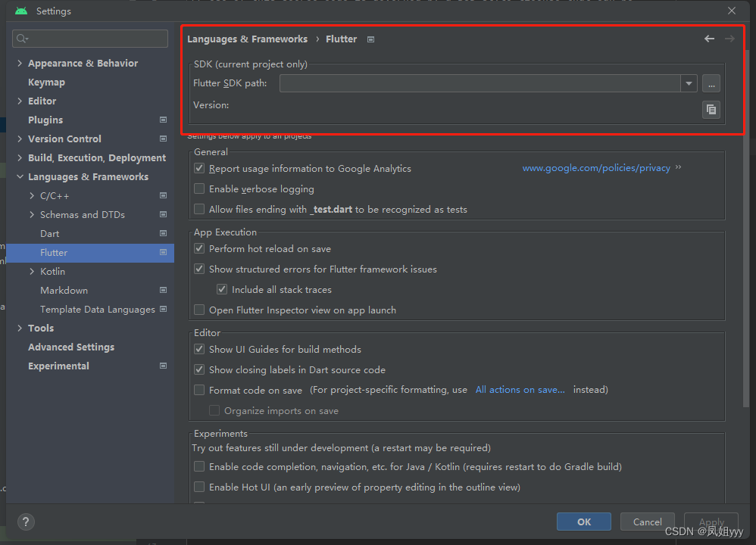Click the project-level icon next to Flutter breadcrumb
756x545 pixels.
(370, 39)
